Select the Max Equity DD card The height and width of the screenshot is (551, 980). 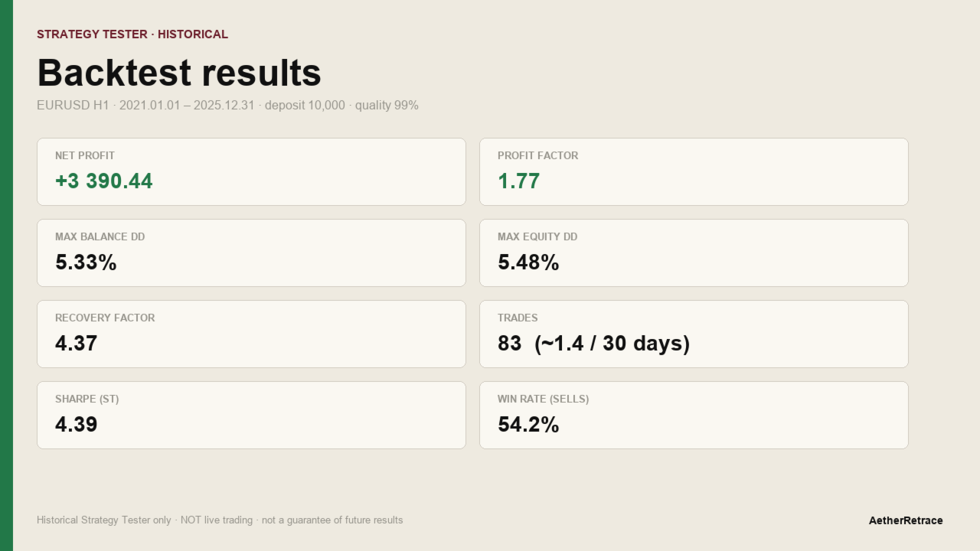tap(694, 253)
